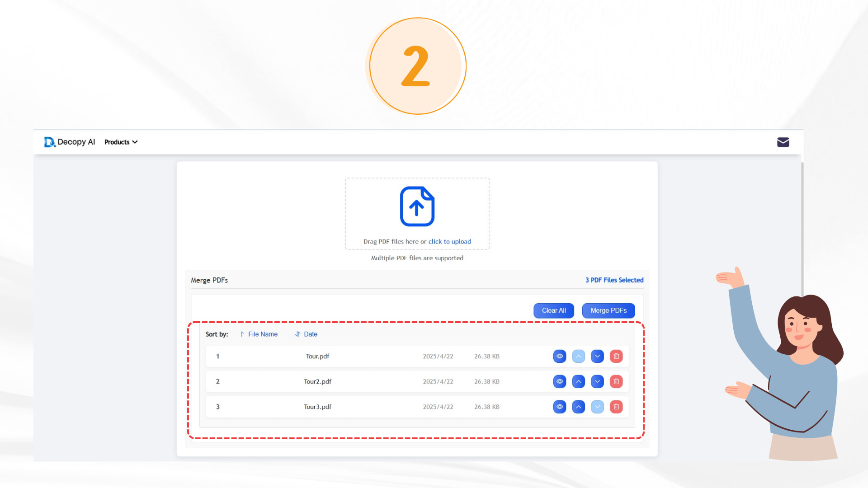868x488 pixels.
Task: Preview Tour.pdf with the eye icon
Action: click(560, 357)
